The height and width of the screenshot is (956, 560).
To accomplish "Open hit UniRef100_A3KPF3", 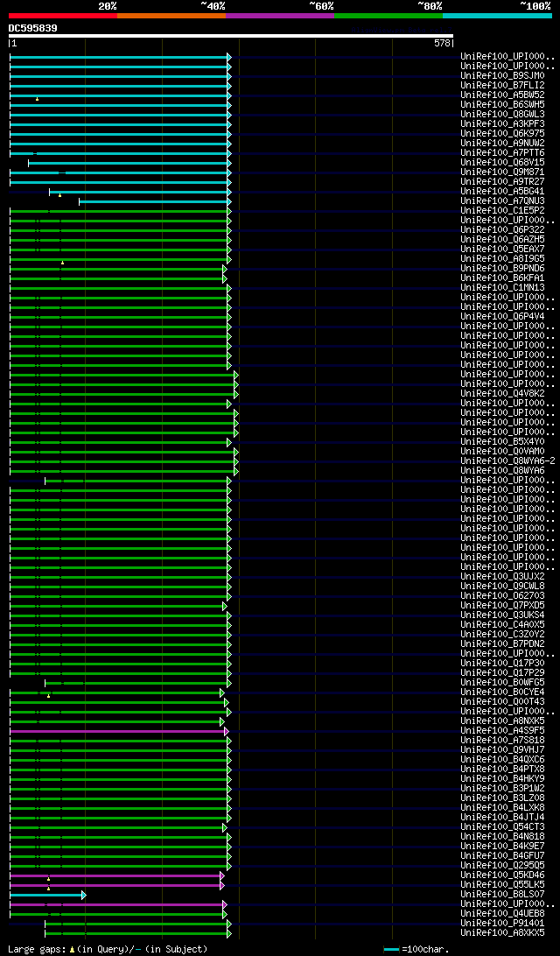I will (503, 123).
